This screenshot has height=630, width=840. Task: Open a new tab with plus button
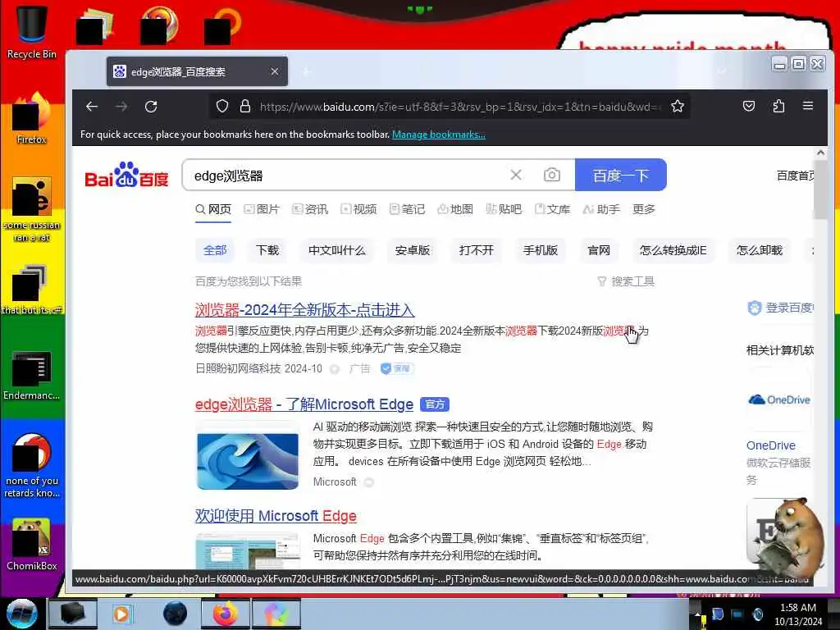[x=306, y=71]
